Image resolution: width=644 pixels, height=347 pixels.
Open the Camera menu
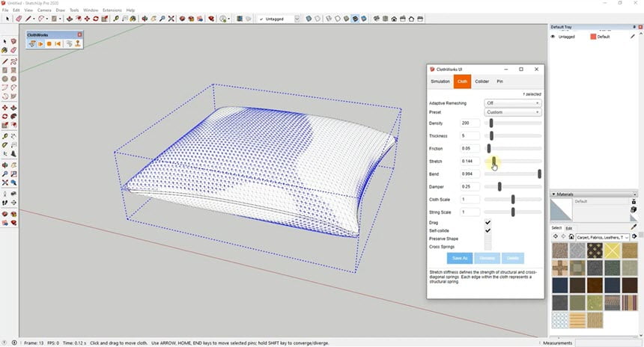click(x=44, y=10)
